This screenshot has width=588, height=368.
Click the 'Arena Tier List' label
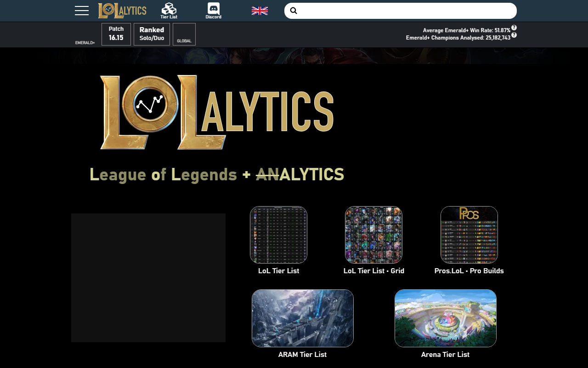445,355
